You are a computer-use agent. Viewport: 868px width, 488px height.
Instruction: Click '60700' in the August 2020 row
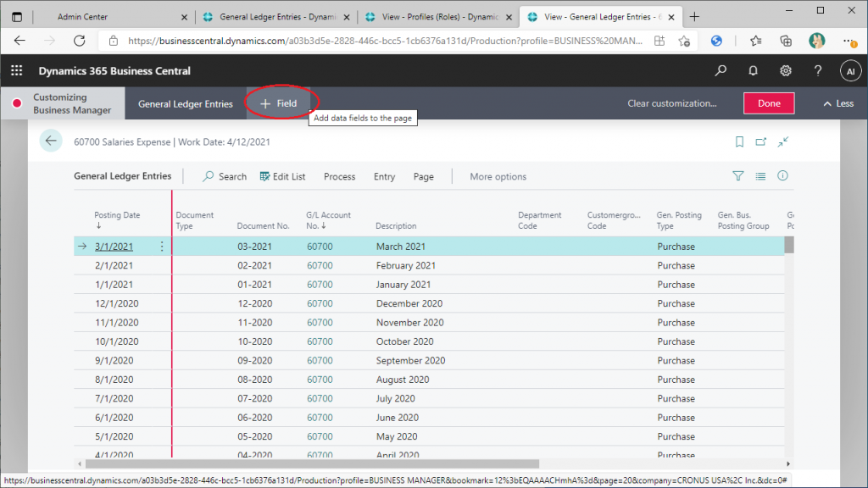tap(320, 380)
